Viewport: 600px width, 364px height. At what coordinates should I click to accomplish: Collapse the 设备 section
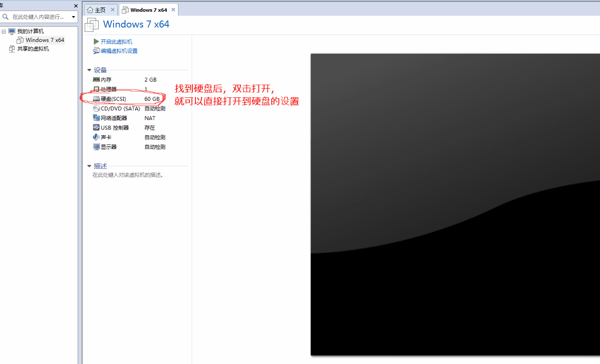pos(89,70)
